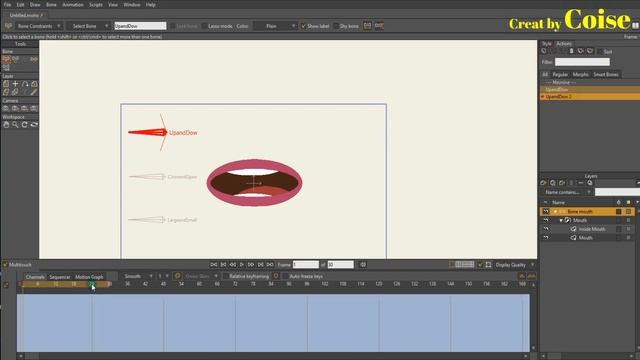
Task: Open the Actions panel tab
Action: point(564,44)
